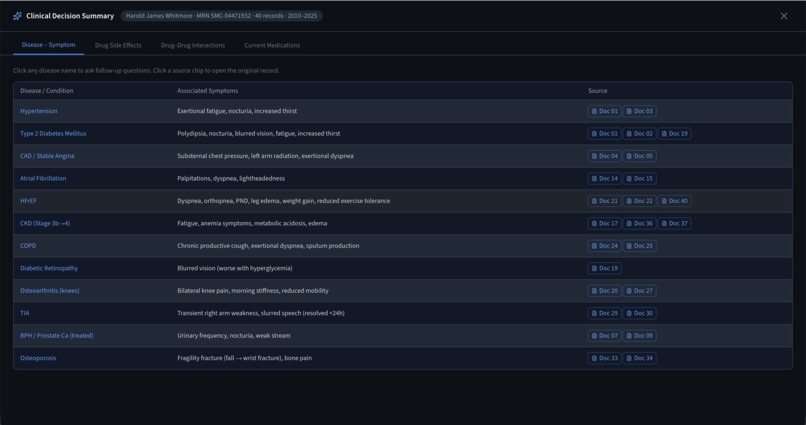Open the Doc 15 source chip
806x425 pixels.
(639, 178)
